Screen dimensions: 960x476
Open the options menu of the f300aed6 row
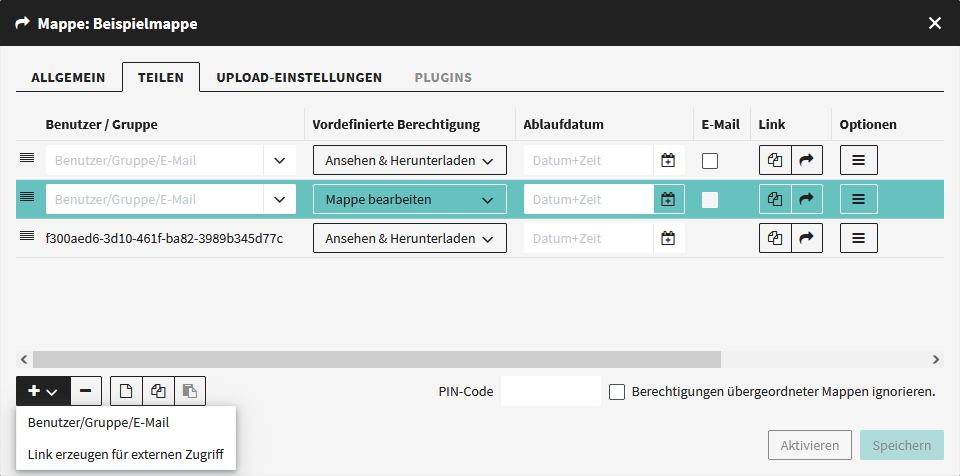[x=859, y=238]
